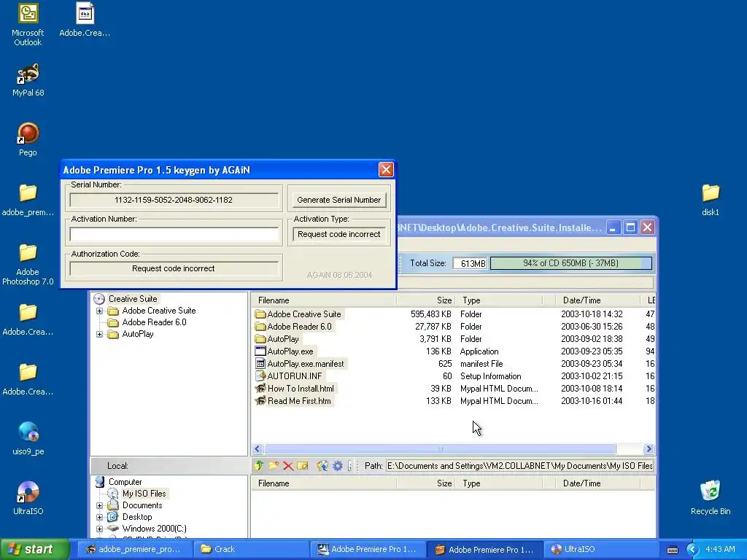The height and width of the screenshot is (560, 747).
Task: Sort ISO list by Type column
Action: coord(499,300)
